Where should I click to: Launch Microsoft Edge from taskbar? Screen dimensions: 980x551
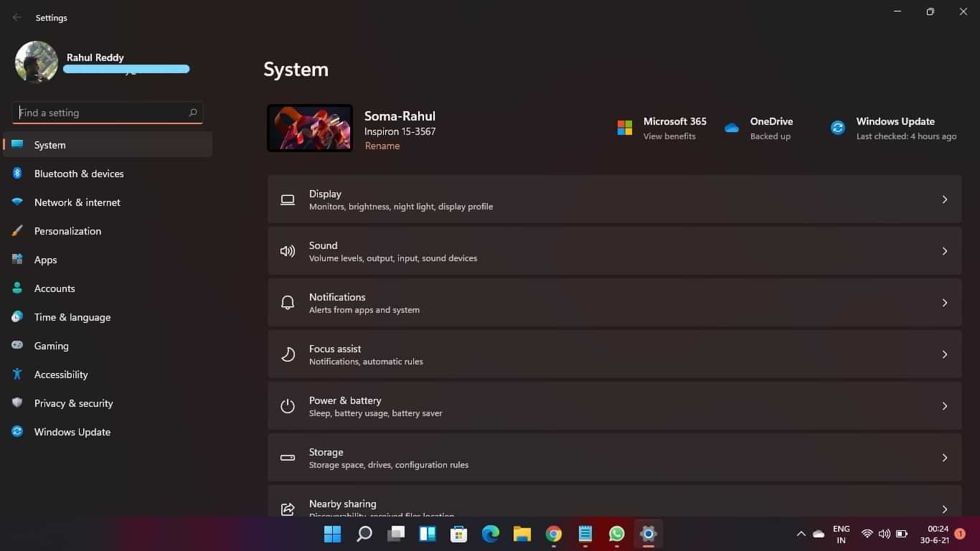point(491,534)
